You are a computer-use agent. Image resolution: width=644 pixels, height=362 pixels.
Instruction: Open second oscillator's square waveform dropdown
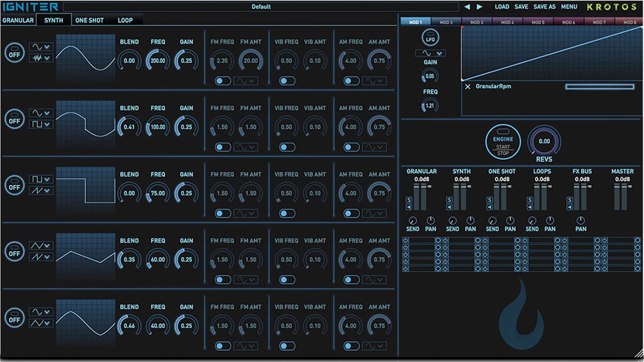click(41, 125)
